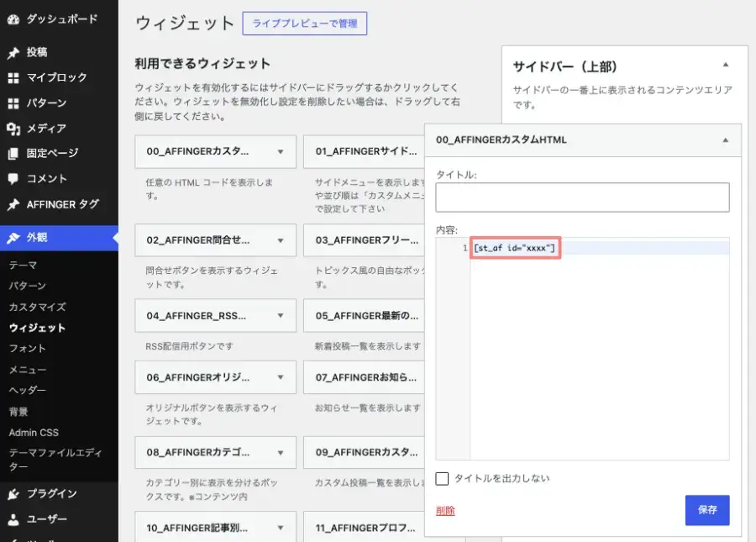Click the user icon beside ユーザー
The width and height of the screenshot is (756, 542).
click(x=13, y=519)
